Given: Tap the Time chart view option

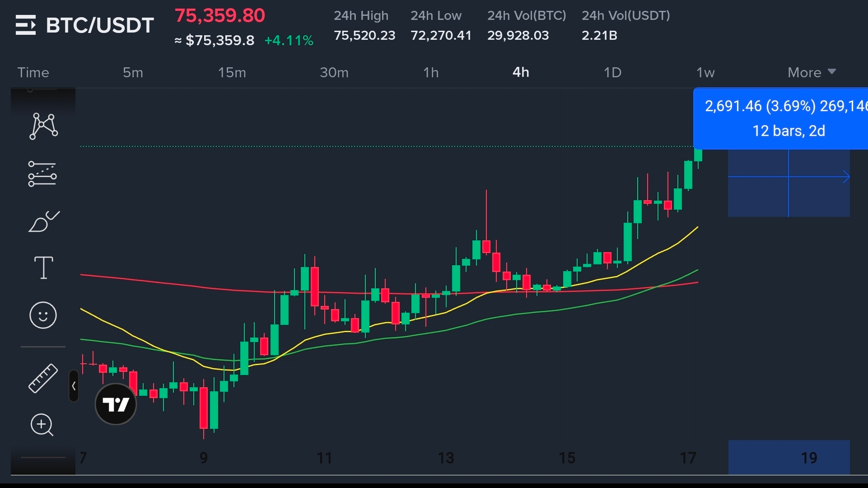Looking at the screenshot, I should [33, 72].
